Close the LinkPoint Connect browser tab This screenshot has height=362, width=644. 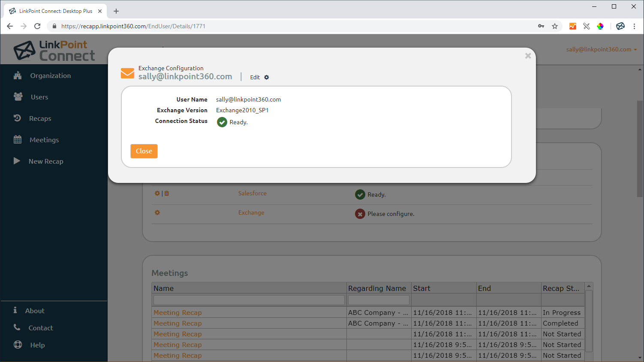(x=100, y=11)
